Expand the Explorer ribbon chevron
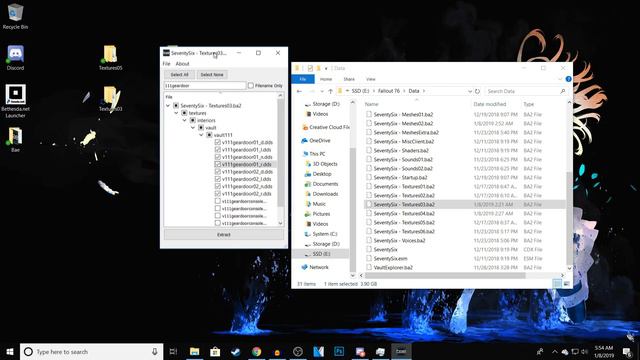Image resolution: width=640 pixels, height=360 pixels. tap(560, 79)
